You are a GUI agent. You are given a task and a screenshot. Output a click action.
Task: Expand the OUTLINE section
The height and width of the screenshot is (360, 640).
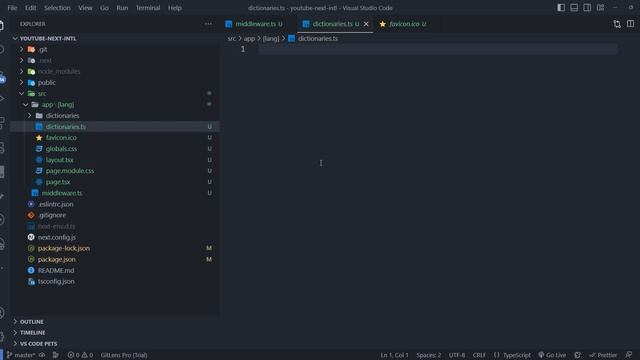(x=31, y=322)
